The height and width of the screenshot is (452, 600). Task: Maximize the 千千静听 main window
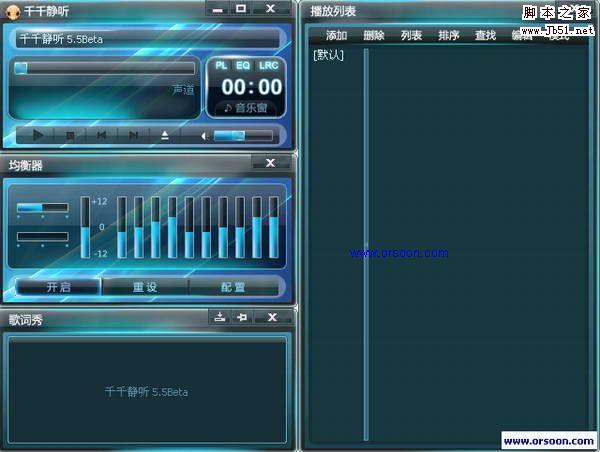241,9
